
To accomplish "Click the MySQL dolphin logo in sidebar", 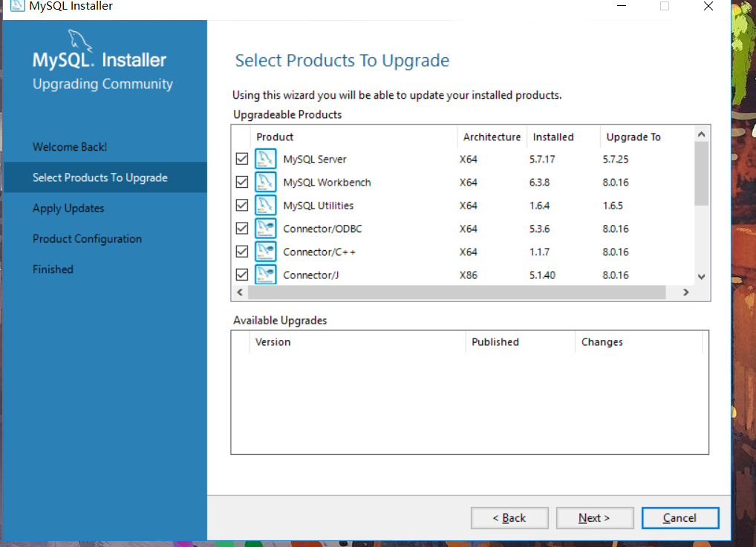I will pyautogui.click(x=80, y=40).
